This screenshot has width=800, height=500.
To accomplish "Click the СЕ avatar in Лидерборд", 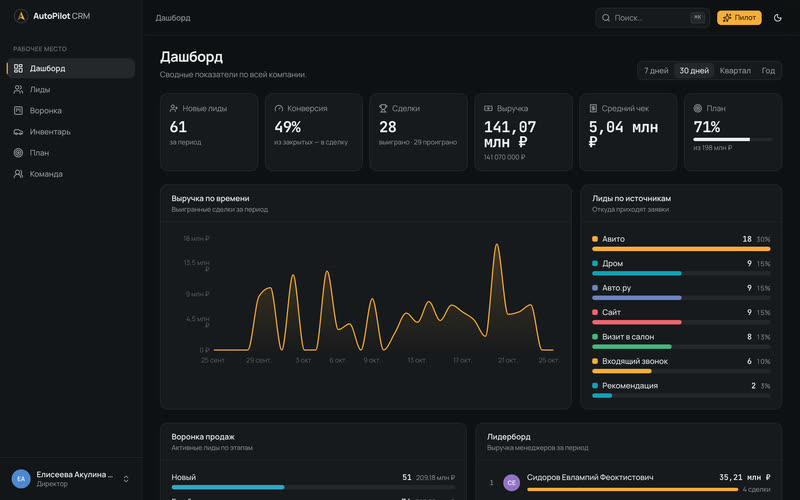I will (x=511, y=482).
